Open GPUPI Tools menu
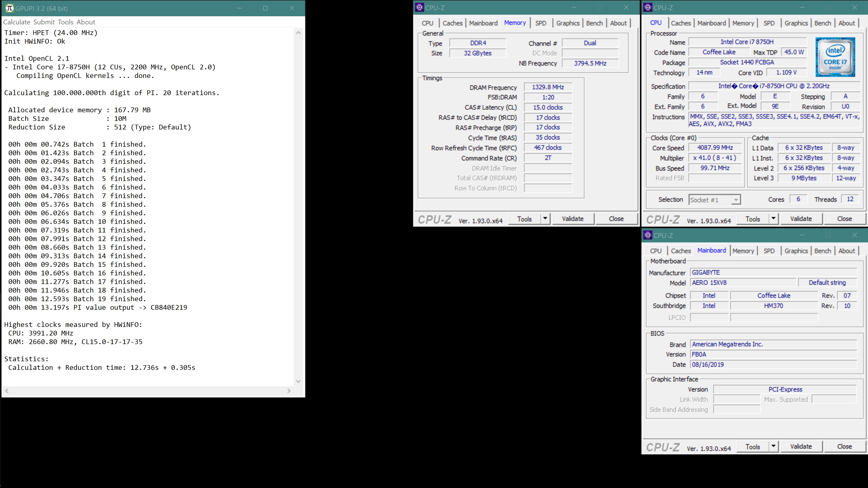 point(65,22)
